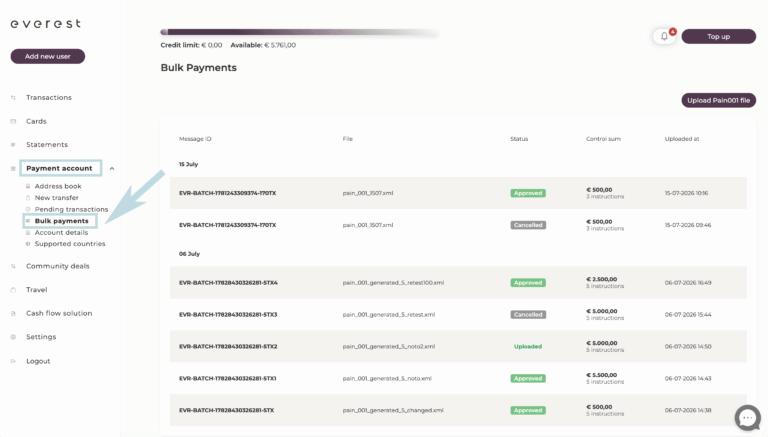Image resolution: width=768 pixels, height=437 pixels.
Task: Click the Transactions sidebar icon
Action: click(13, 97)
